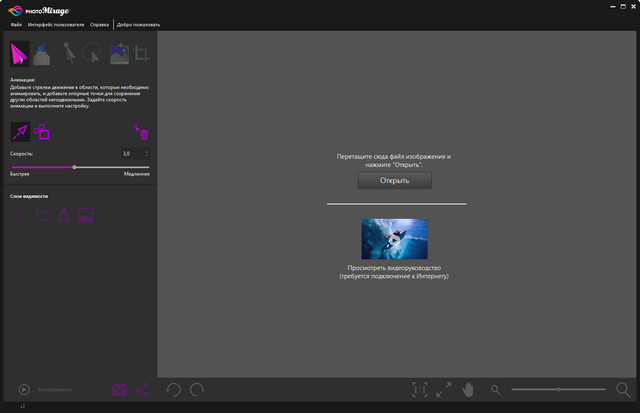
Task: Open the Справка menu
Action: 99,23
